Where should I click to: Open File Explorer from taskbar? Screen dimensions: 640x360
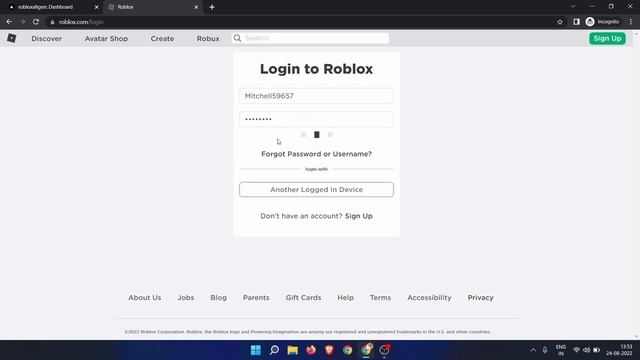click(293, 350)
